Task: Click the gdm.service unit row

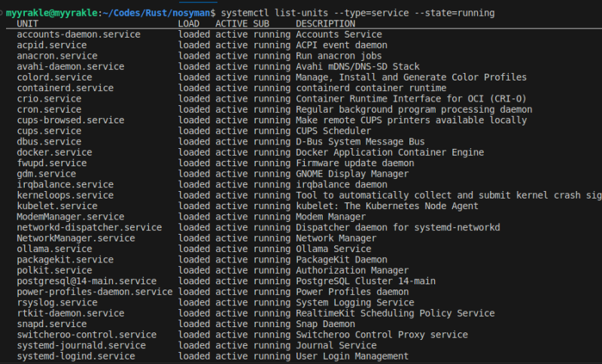Action: pos(47,174)
